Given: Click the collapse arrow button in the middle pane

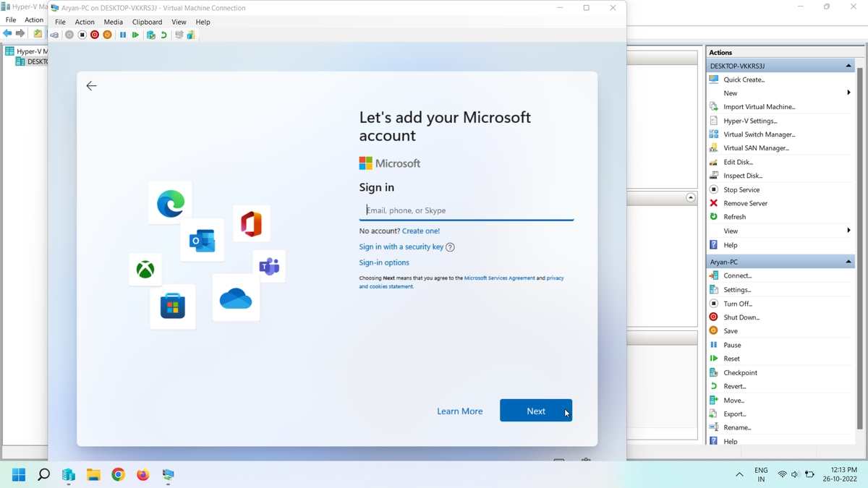Looking at the screenshot, I should (x=691, y=197).
